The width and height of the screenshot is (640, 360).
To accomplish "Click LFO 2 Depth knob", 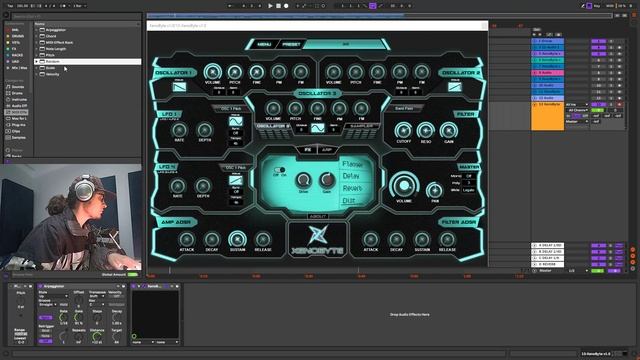I will coord(203,186).
